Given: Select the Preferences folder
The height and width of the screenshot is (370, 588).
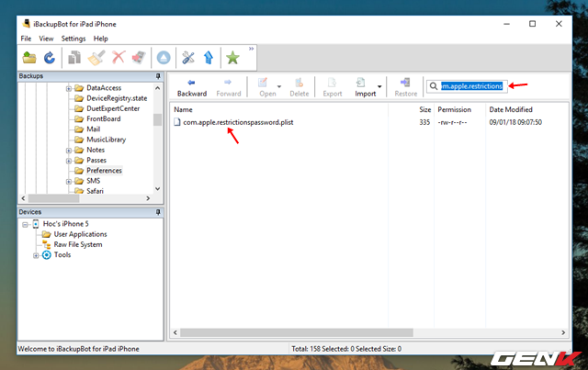Looking at the screenshot, I should 104,171.
